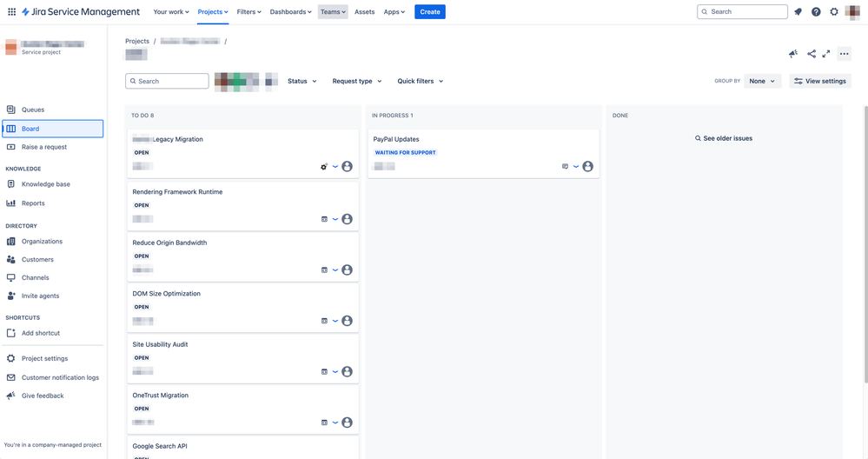The height and width of the screenshot is (459, 868).
Task: Open View settings button
Action: click(x=820, y=81)
